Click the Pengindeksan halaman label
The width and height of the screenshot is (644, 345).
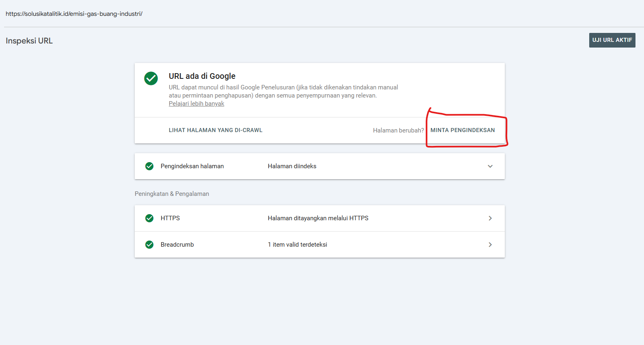click(192, 166)
